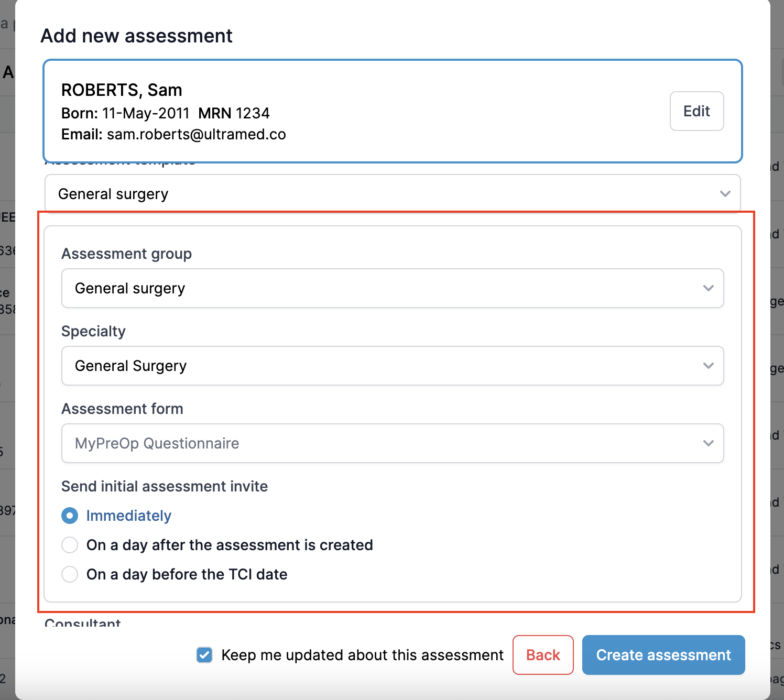Click the email sam.roberts@ultramed.co

pyautogui.click(x=196, y=135)
